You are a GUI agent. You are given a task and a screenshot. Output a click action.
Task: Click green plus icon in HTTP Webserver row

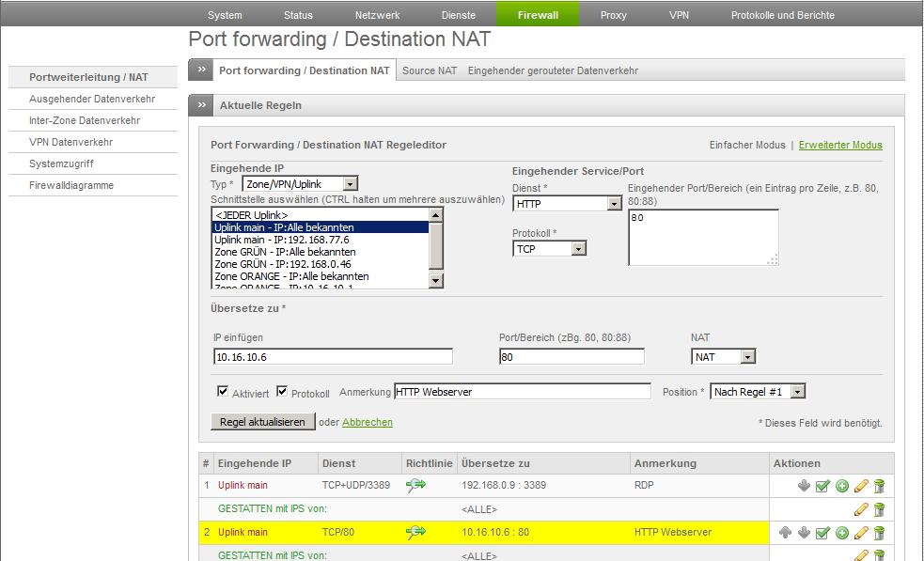842,532
